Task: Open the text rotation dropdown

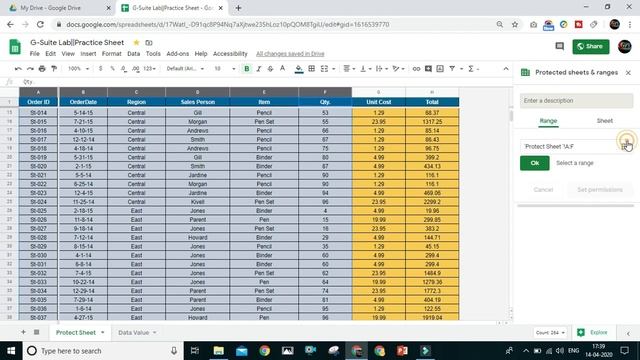Action: (x=398, y=69)
